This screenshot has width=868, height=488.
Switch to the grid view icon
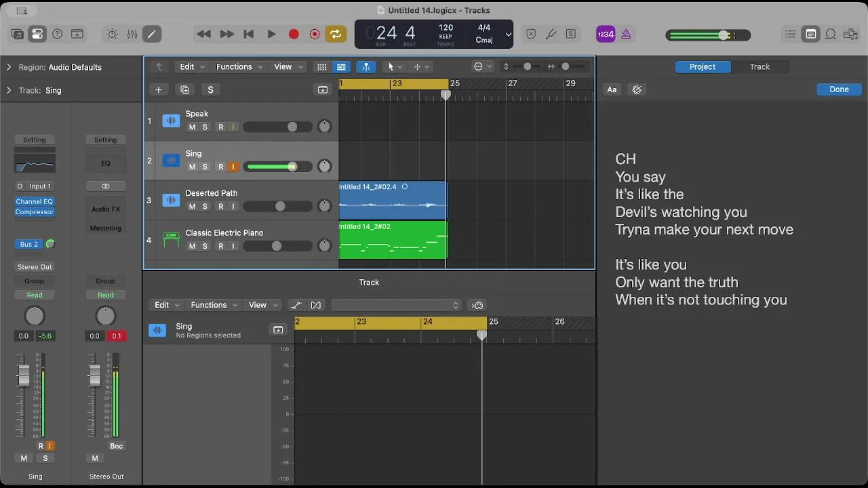click(322, 66)
